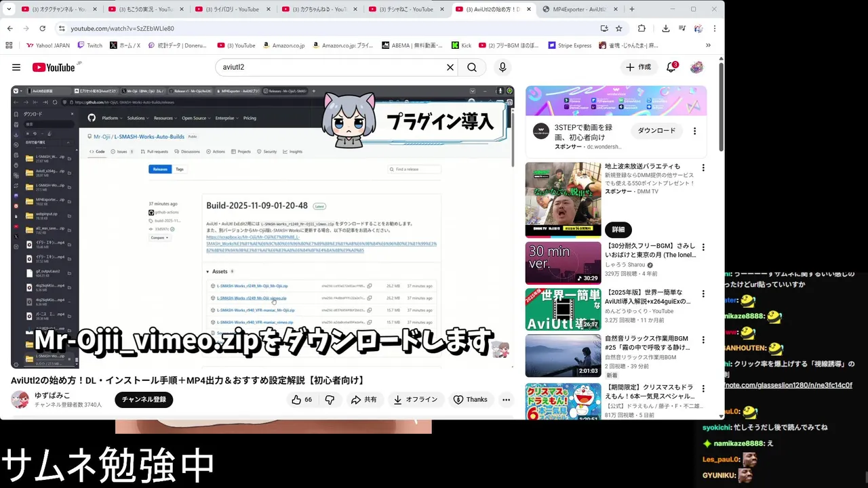
Task: Open the ゆずぱみこ channel name
Action: click(x=52, y=395)
